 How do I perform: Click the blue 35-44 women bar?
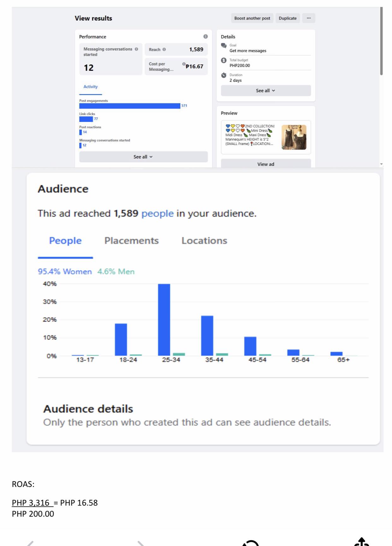(207, 336)
